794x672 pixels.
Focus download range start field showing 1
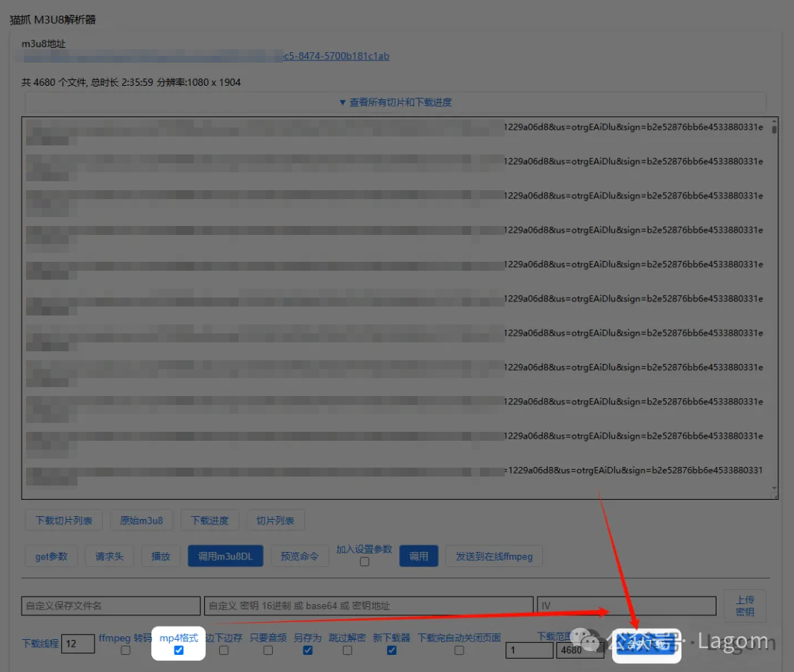coord(529,650)
